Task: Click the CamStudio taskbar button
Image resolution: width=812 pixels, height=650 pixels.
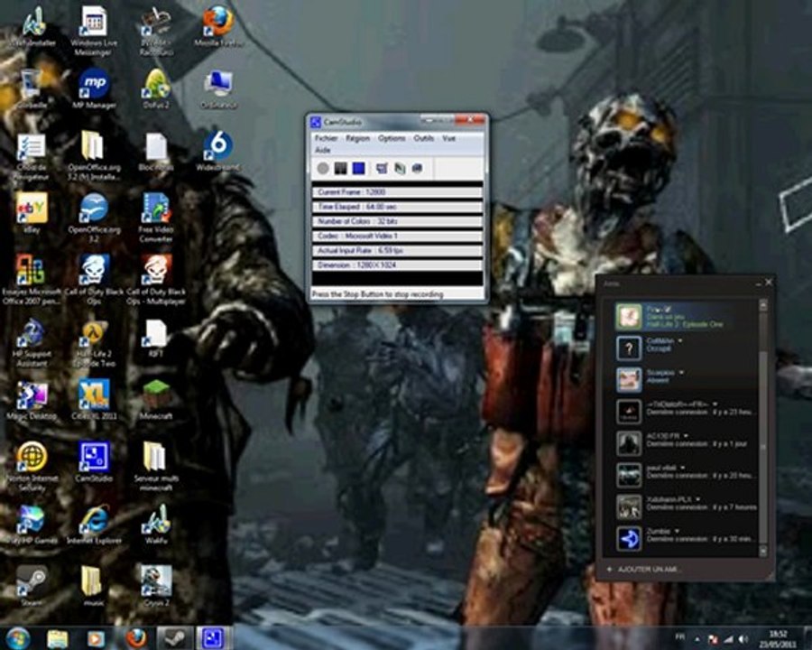Action: pos(213,638)
